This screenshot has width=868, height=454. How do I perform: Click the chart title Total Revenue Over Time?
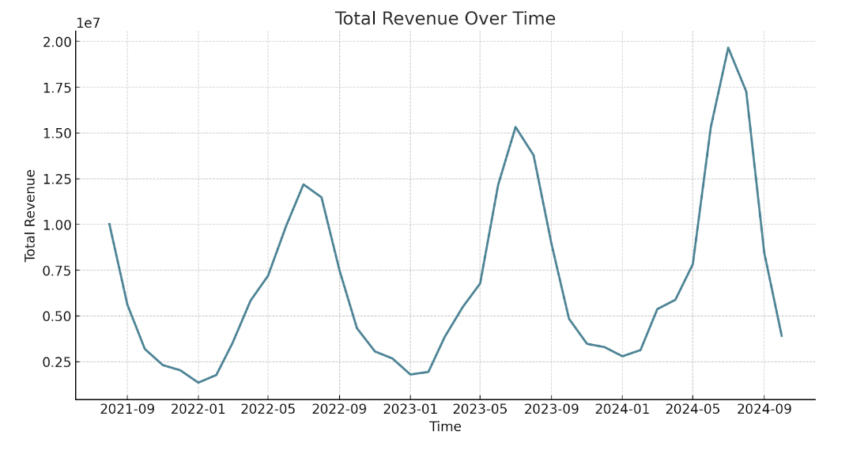pyautogui.click(x=445, y=19)
